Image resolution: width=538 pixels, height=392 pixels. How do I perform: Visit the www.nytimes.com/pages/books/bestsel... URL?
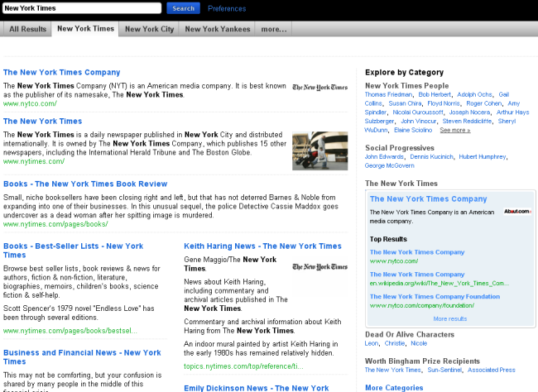coord(70,331)
